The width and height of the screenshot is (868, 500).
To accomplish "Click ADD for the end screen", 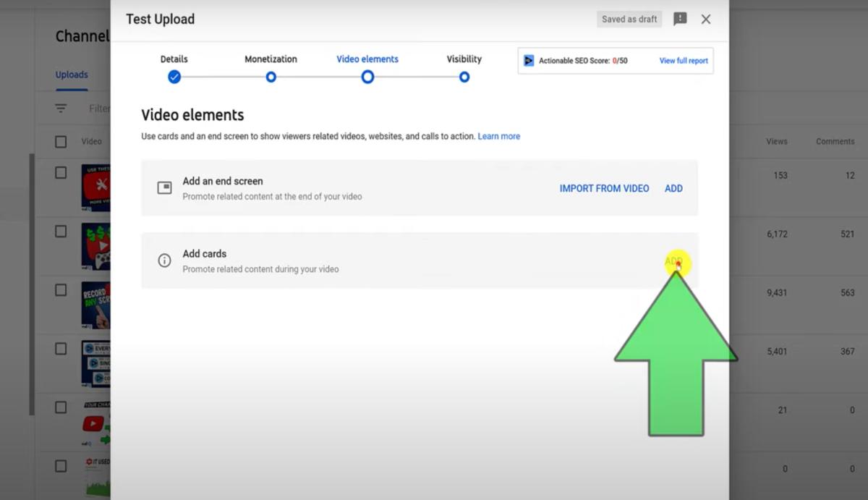I will (673, 188).
